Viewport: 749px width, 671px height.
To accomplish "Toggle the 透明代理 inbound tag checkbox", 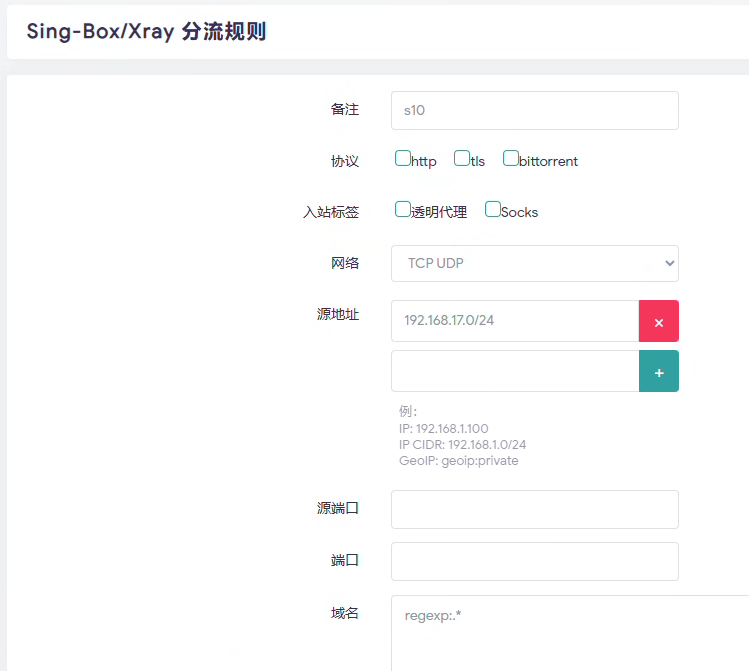I will pyautogui.click(x=403, y=209).
